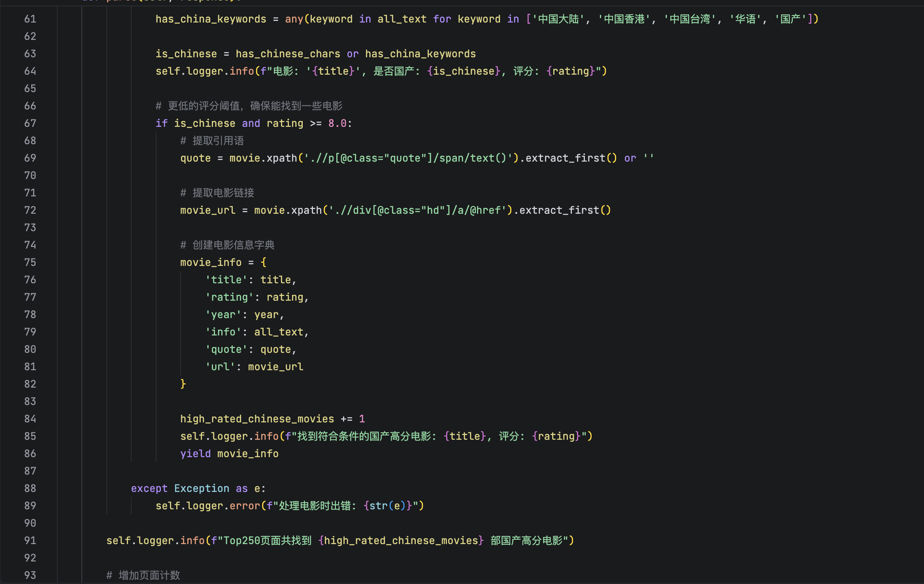The width and height of the screenshot is (924, 584).
Task: Click the 'year' dictionary key string
Action: (223, 315)
